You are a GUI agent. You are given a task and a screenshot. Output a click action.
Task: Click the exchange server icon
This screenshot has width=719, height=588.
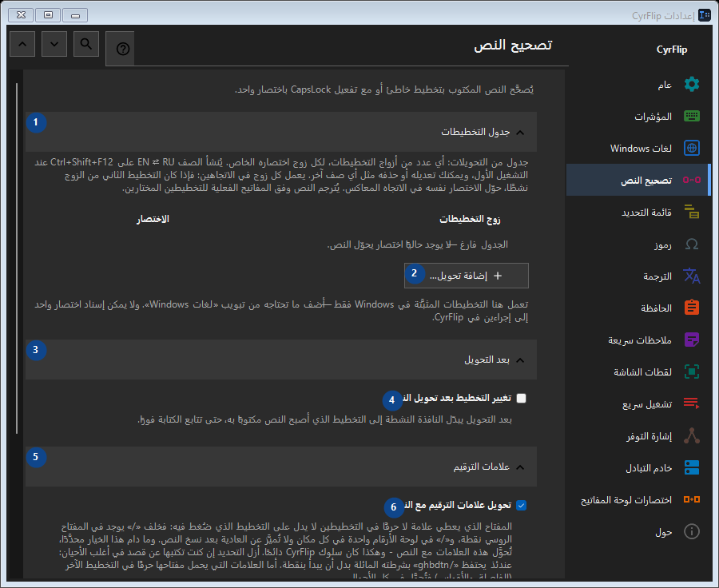click(692, 467)
